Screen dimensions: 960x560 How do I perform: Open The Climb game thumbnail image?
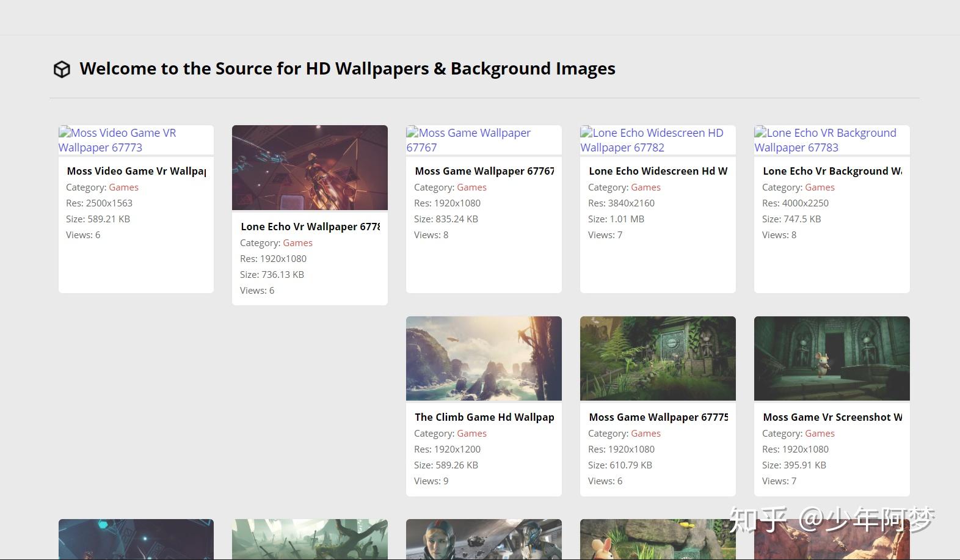pyautogui.click(x=484, y=358)
